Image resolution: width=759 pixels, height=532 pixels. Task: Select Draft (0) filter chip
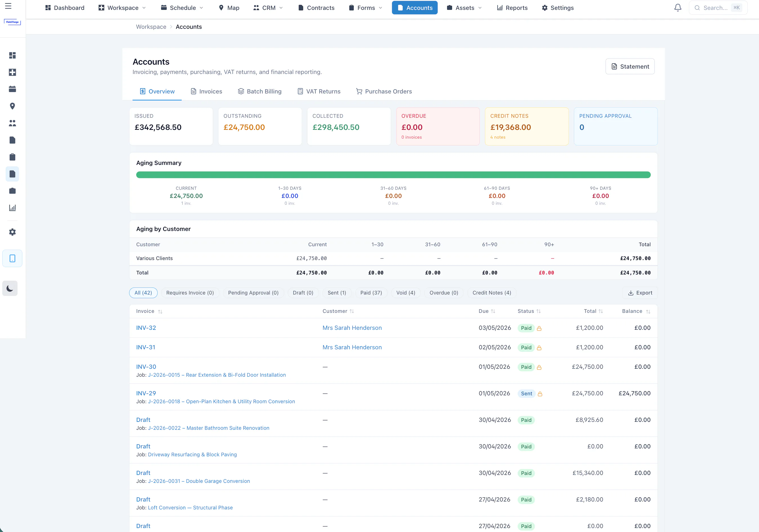coord(303,293)
